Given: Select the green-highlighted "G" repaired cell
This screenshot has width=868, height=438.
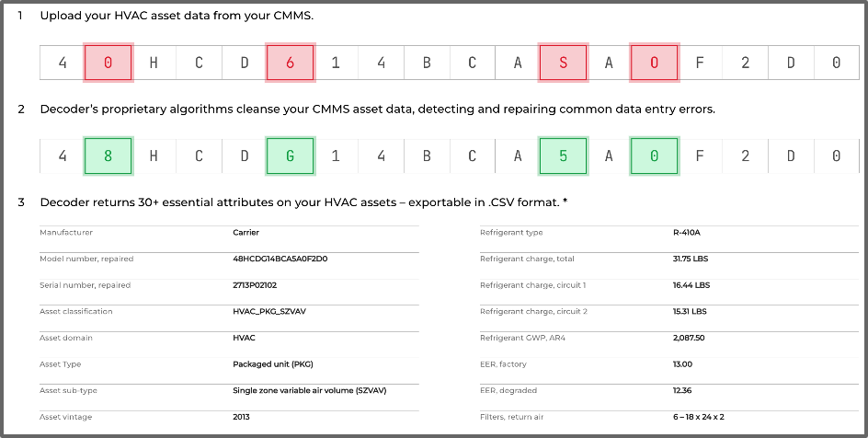Looking at the screenshot, I should [x=290, y=156].
